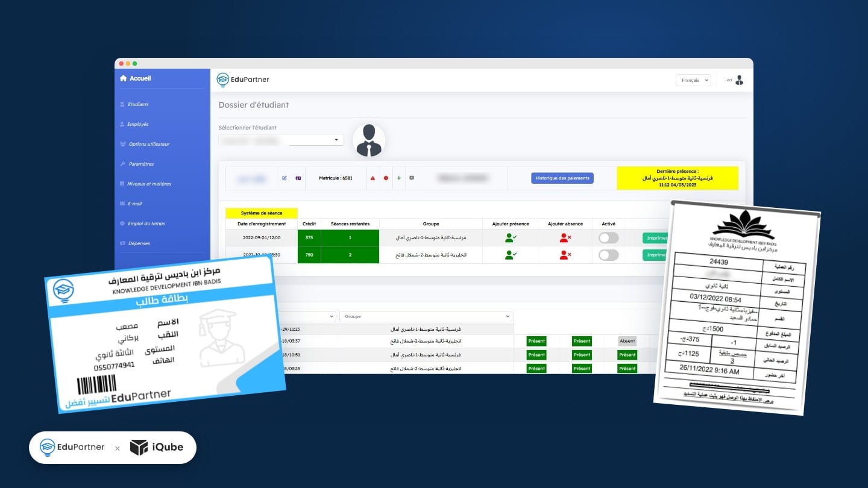Click the green 375 credit cell

pos(309,238)
